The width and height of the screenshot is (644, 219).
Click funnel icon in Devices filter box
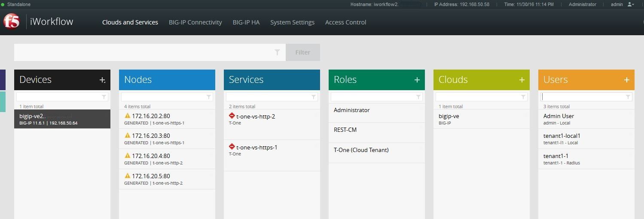pyautogui.click(x=104, y=97)
